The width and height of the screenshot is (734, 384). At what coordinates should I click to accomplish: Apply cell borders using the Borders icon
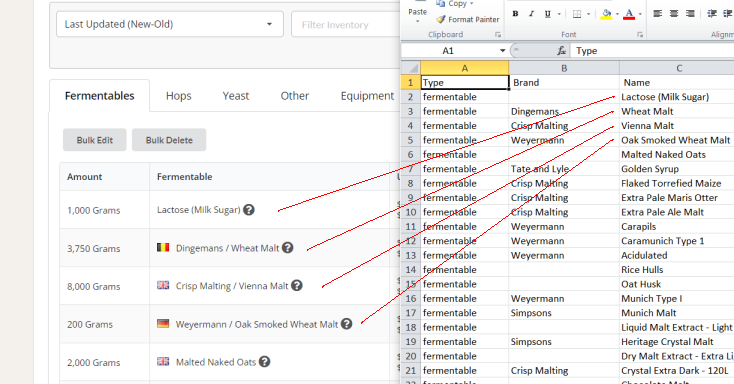577,14
